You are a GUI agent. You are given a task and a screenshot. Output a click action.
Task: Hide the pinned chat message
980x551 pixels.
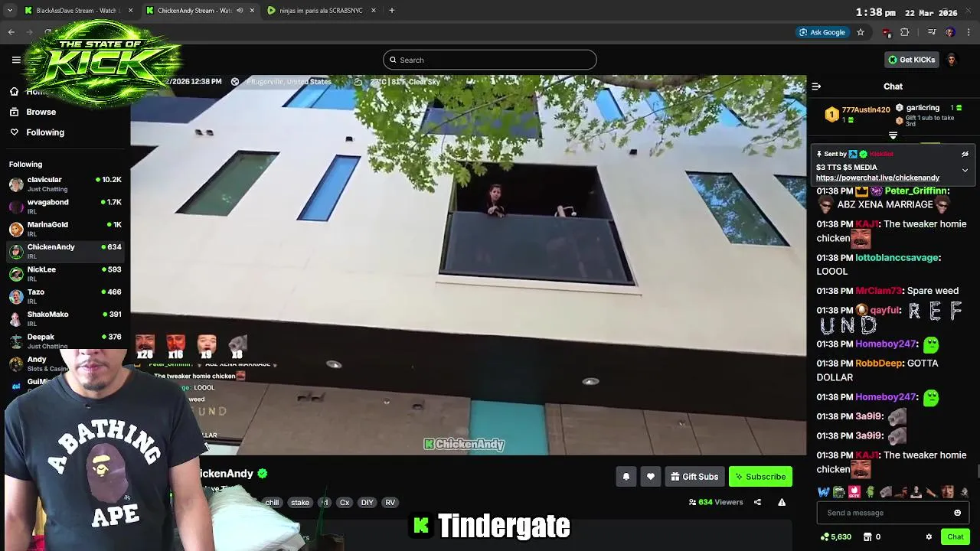coord(965,154)
